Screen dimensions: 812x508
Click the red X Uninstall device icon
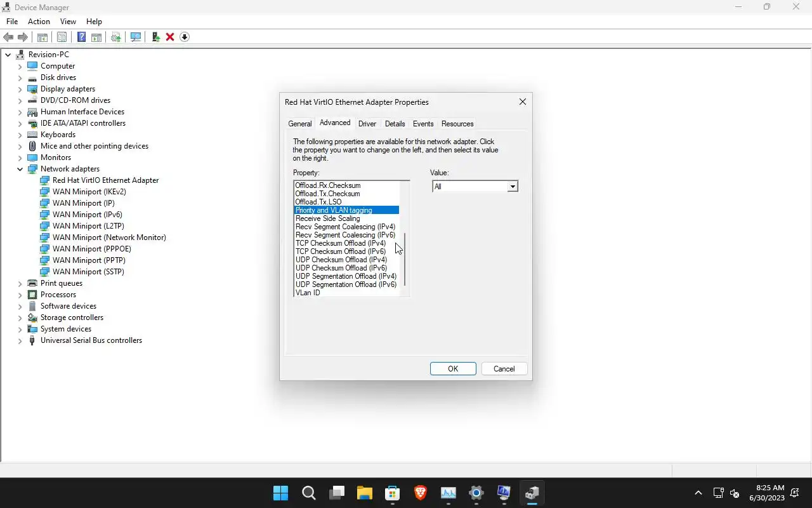click(170, 37)
